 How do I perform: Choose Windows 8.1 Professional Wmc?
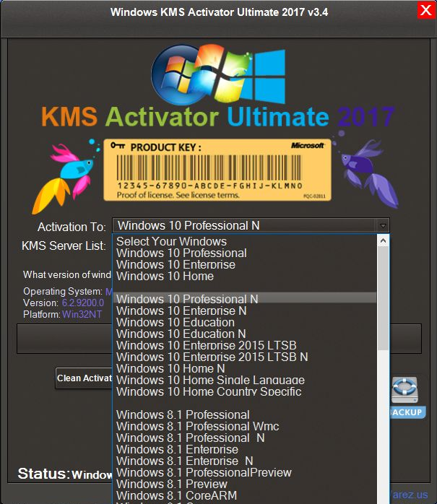(x=245, y=426)
